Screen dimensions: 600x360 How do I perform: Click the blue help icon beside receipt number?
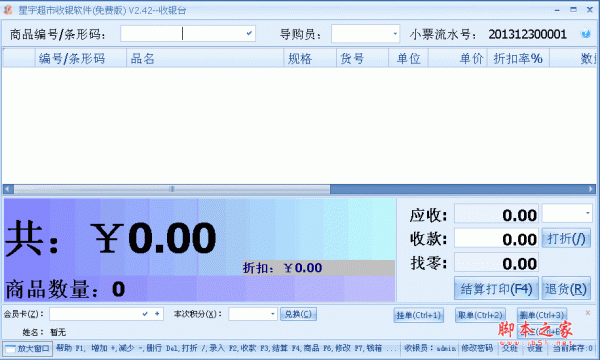(585, 34)
